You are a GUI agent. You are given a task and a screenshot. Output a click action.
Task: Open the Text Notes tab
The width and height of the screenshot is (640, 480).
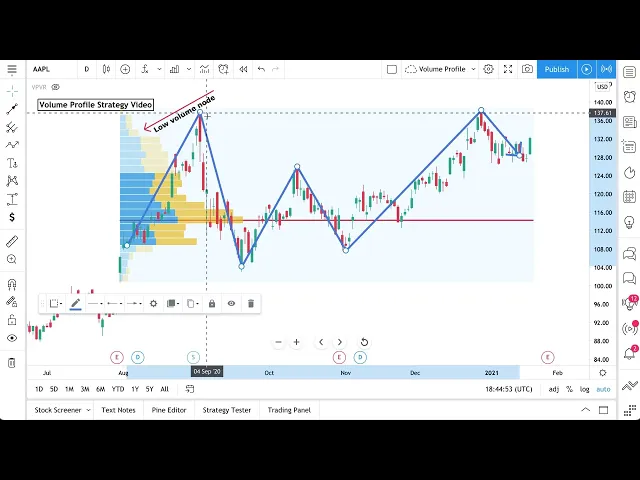click(118, 410)
